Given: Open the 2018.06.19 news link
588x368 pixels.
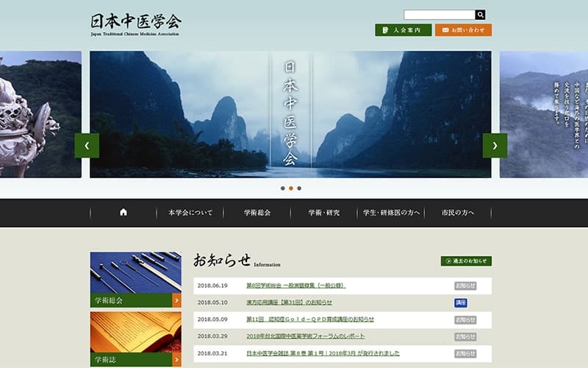Looking at the screenshot, I should coord(296,286).
